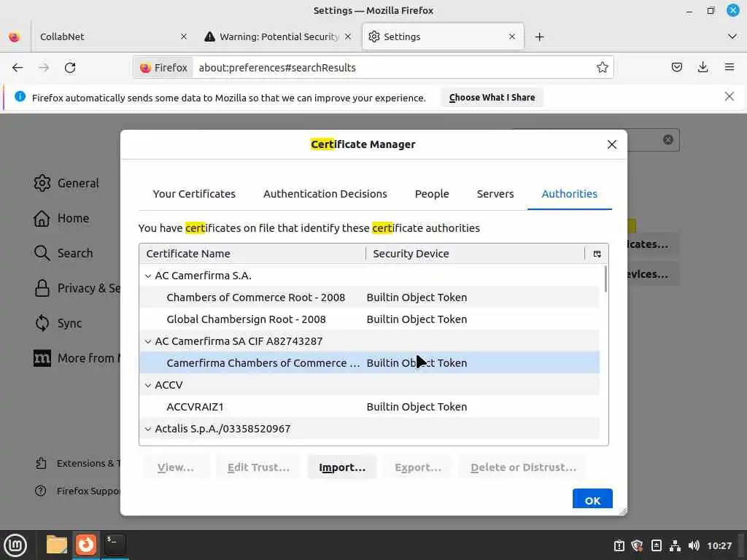Viewport: 747px width, 560px height.
Task: Reload the current page
Action: point(70,68)
